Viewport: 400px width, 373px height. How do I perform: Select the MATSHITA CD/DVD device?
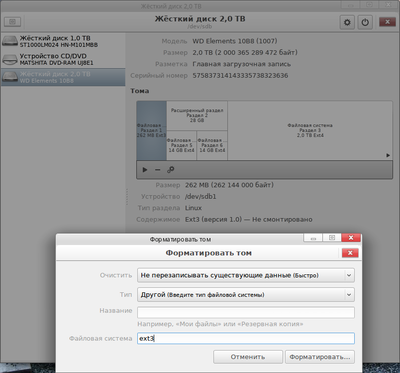click(x=63, y=59)
